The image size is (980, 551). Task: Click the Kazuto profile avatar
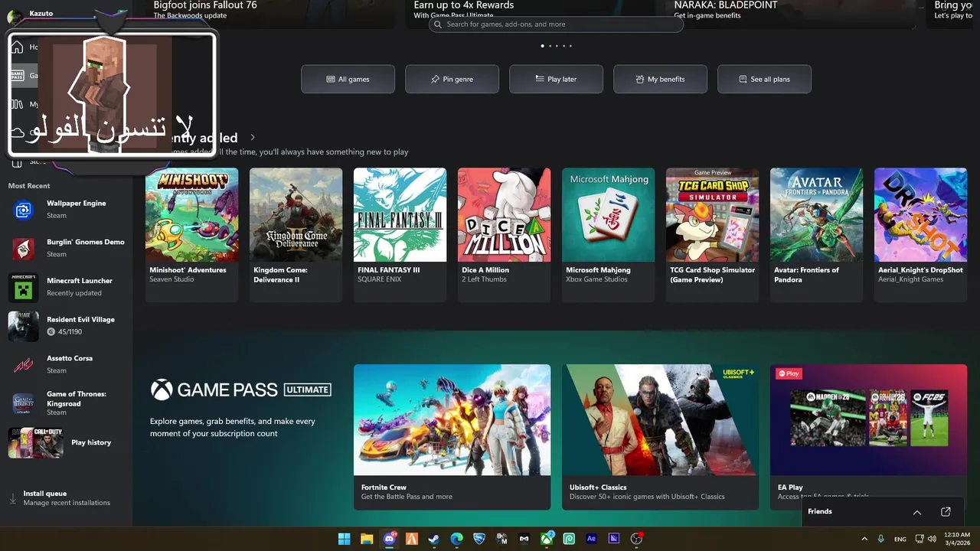[x=15, y=17]
